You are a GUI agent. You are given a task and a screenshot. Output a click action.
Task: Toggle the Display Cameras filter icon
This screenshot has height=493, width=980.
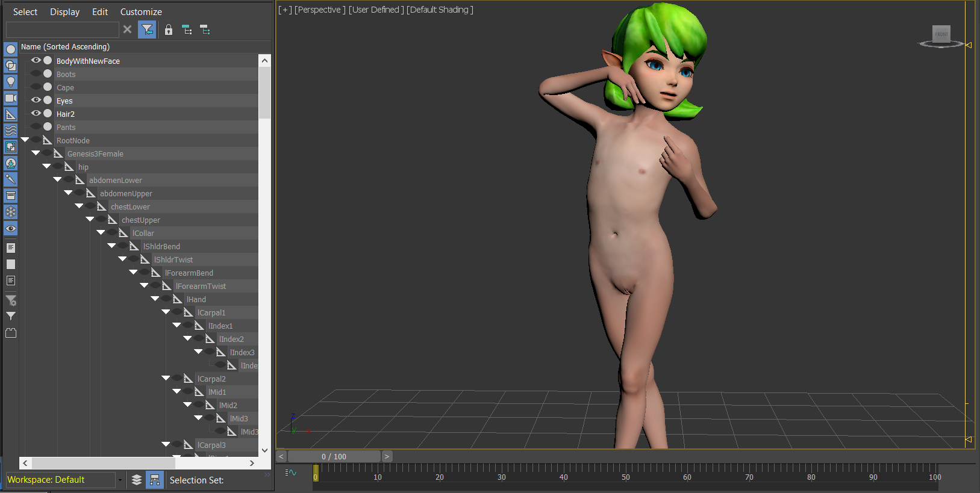(x=11, y=98)
